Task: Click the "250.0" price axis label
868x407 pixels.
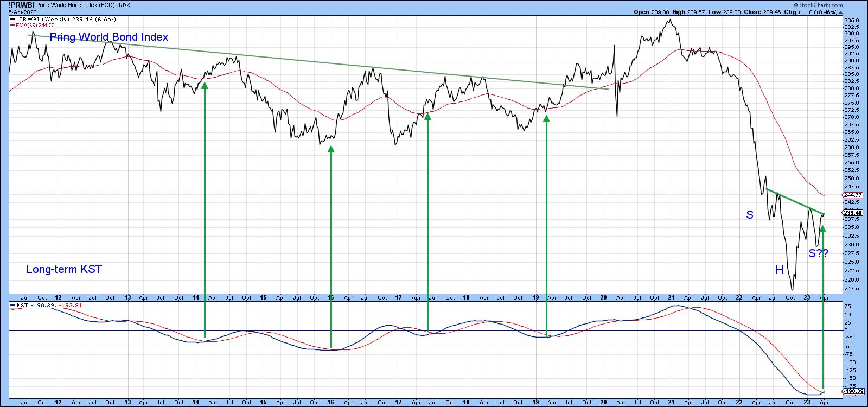Action: pyautogui.click(x=852, y=178)
